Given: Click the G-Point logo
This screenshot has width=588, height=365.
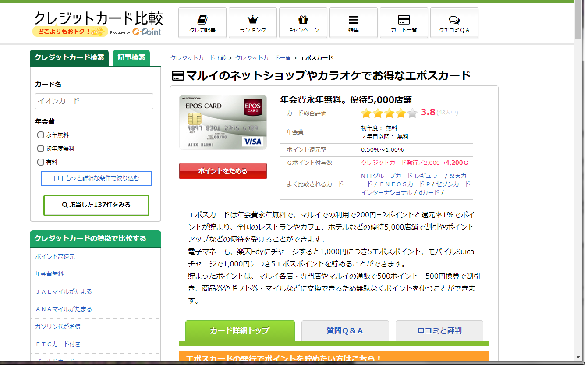Looking at the screenshot, I should point(147,32).
